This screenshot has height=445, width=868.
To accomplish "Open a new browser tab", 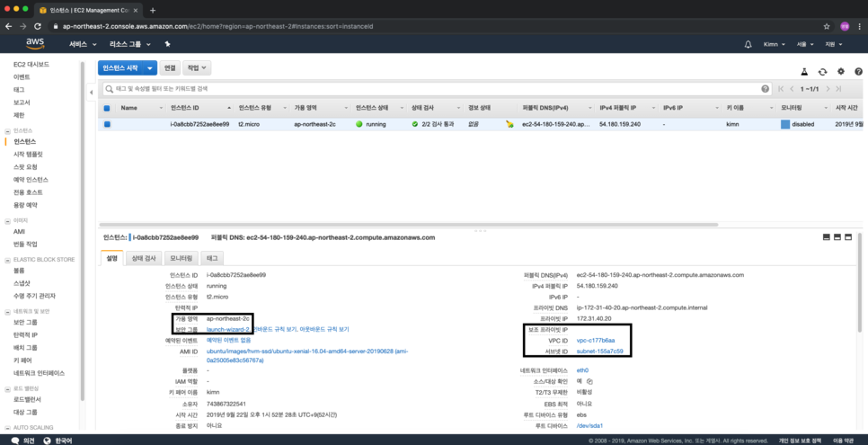I will (x=153, y=10).
